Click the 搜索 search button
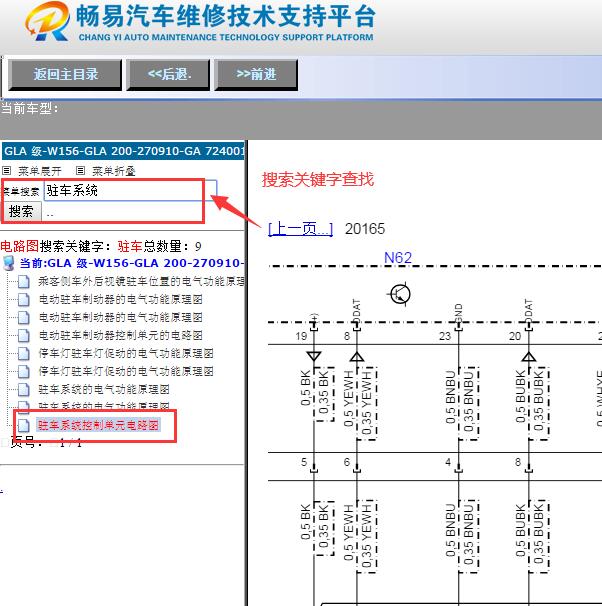The height and width of the screenshot is (606, 602). 21,211
